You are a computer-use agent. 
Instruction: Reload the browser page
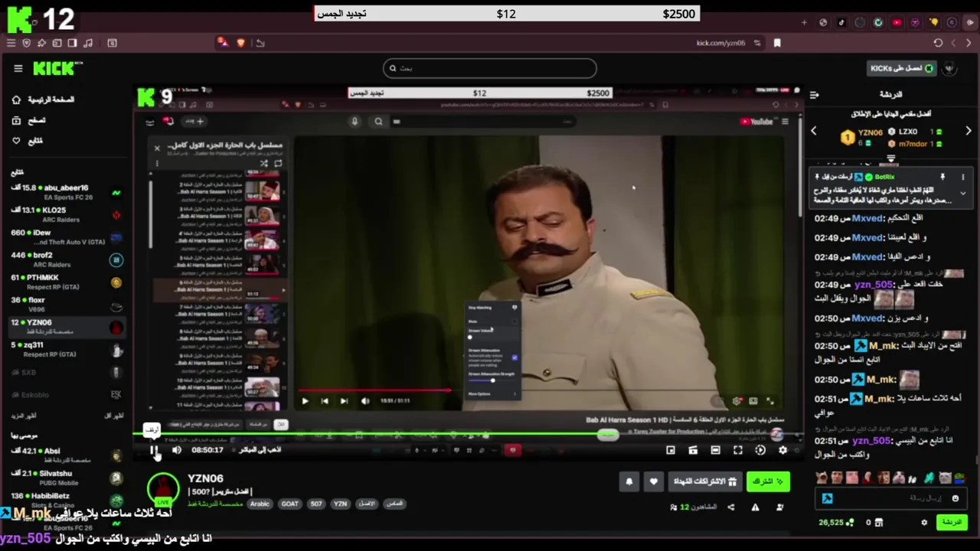938,43
